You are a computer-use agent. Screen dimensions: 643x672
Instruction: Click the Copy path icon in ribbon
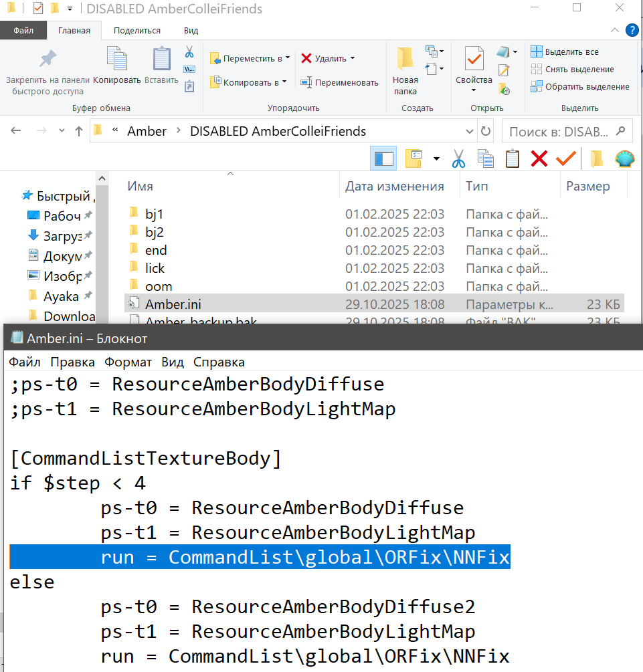click(189, 69)
